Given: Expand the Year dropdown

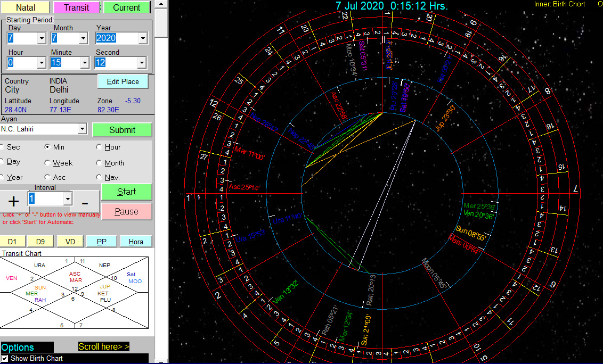Looking at the screenshot, I should pos(142,38).
